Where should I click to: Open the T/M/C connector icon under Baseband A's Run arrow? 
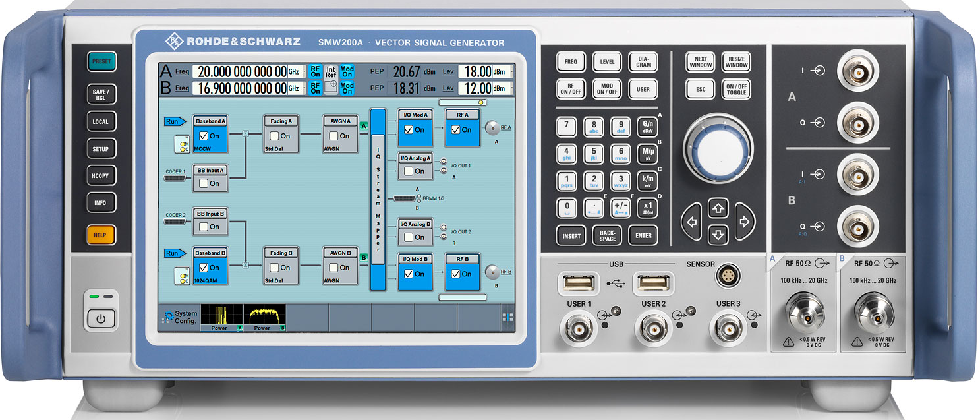(182, 144)
